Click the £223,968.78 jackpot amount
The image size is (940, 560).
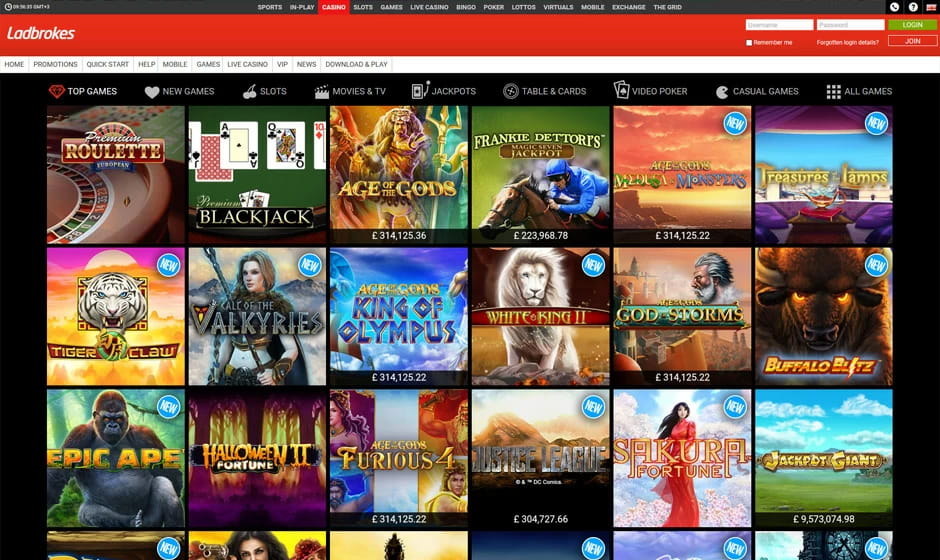coord(541,236)
